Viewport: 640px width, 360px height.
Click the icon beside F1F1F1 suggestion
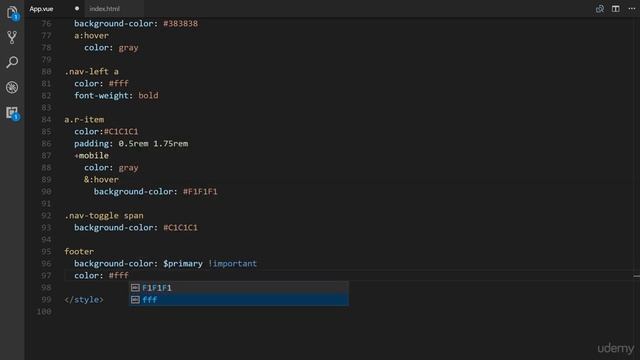click(136, 288)
